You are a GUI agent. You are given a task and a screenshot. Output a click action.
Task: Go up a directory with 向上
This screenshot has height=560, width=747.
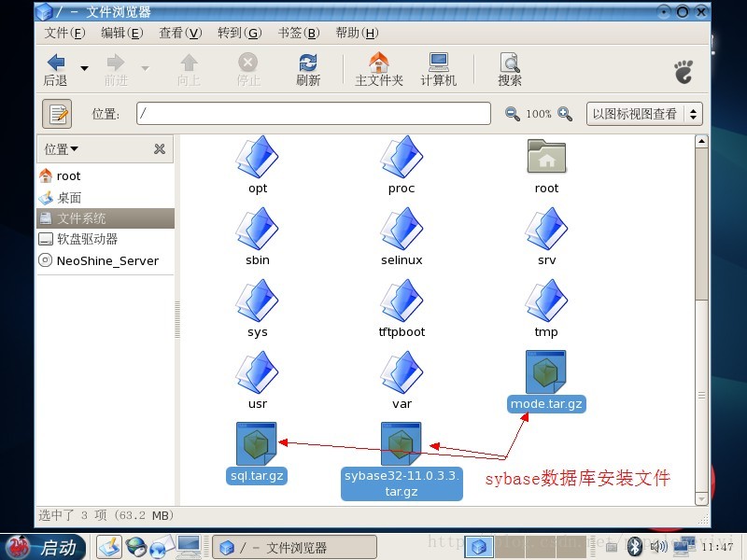(187, 68)
